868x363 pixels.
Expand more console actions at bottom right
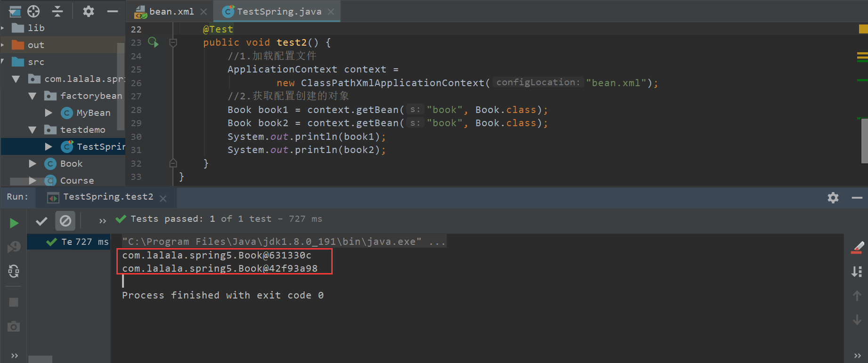click(x=858, y=355)
